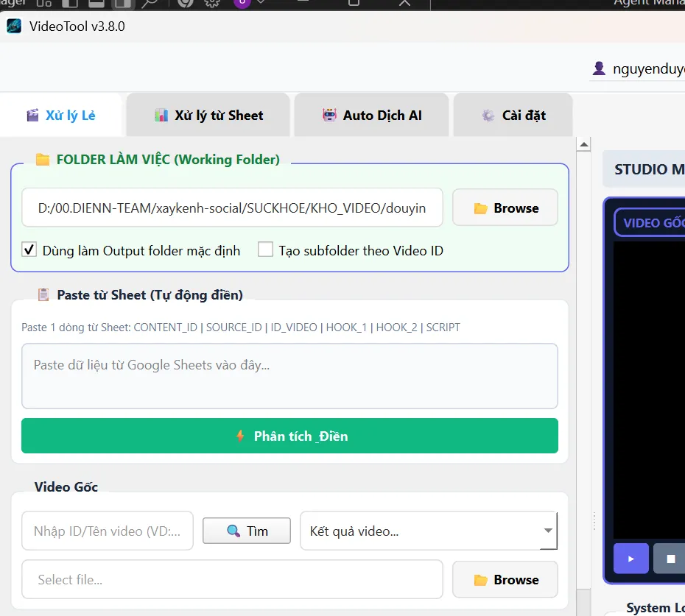Click the lightning Phân tích_Điền button
The image size is (685, 616).
tap(289, 436)
